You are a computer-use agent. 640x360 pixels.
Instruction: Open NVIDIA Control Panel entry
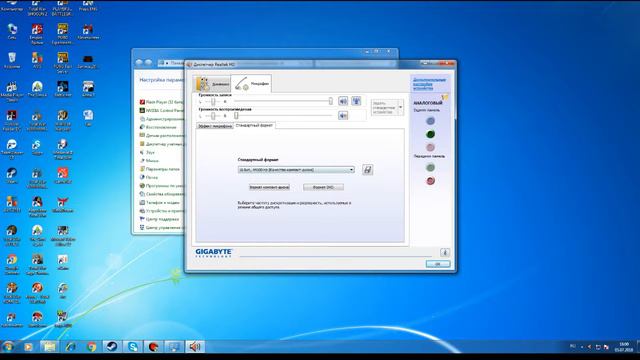tap(161, 110)
